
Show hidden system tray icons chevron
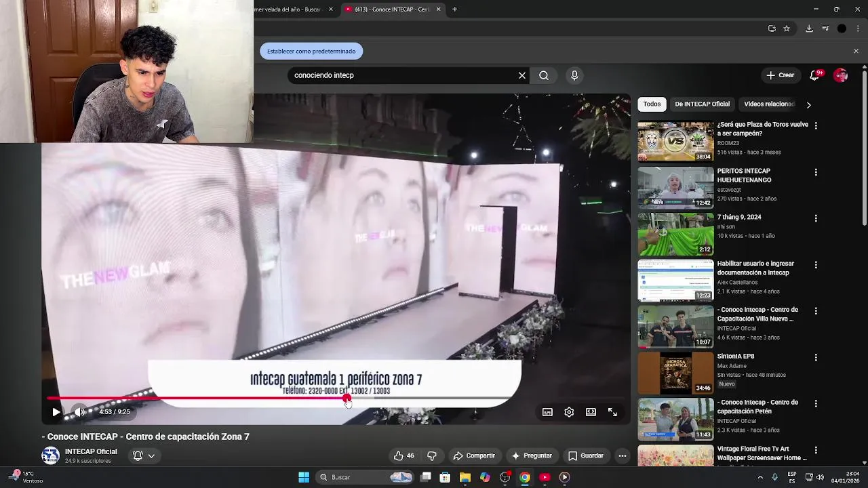pos(760,477)
